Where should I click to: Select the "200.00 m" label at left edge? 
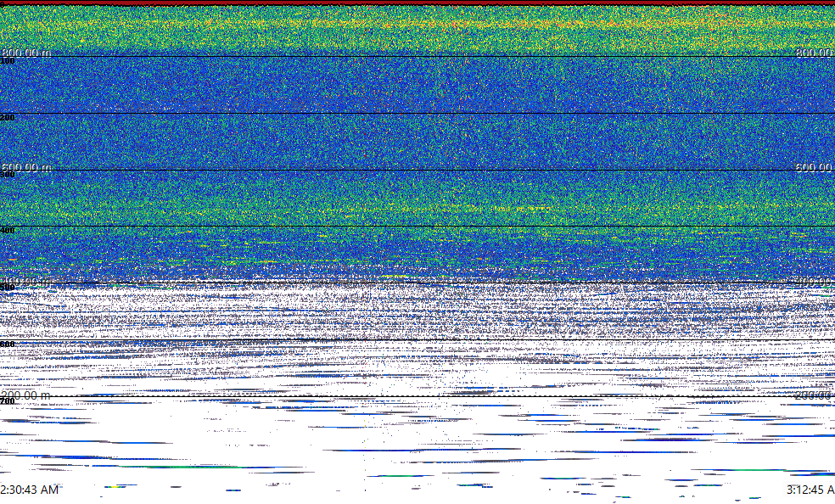(26, 395)
